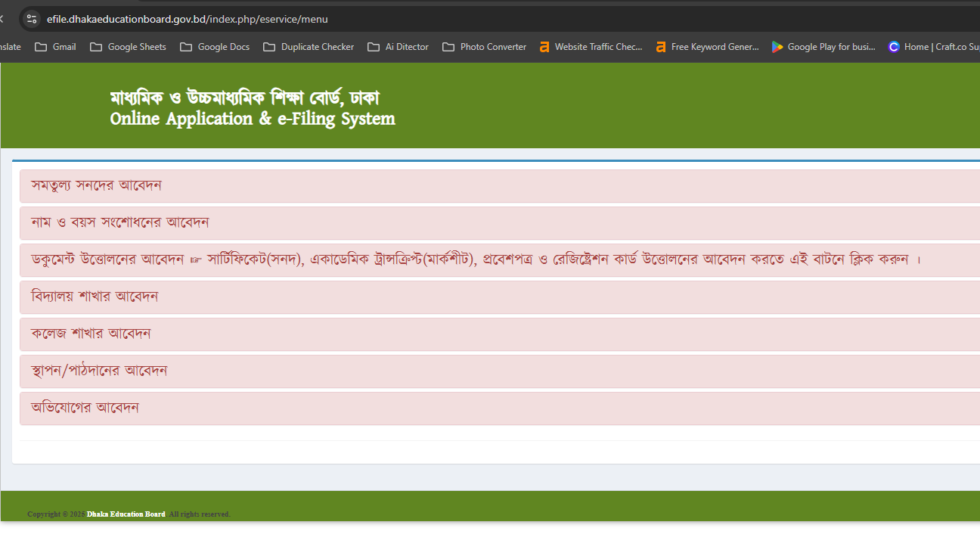Image resolution: width=980 pixels, height=559 pixels.
Task: Open the Gmail bookmark folder
Action: (x=55, y=47)
